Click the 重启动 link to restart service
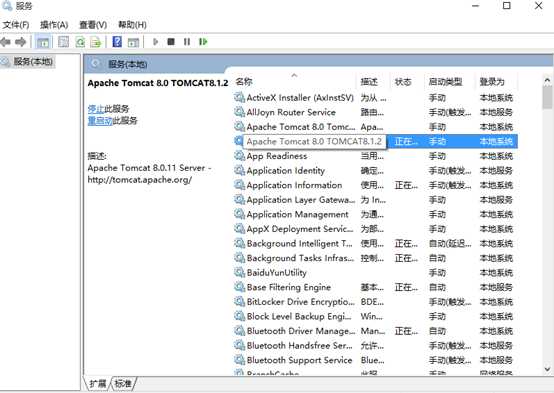Viewport: 554px width, 393px height. click(100, 121)
